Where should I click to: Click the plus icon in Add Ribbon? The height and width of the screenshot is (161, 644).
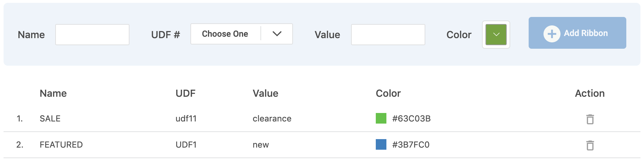552,34
